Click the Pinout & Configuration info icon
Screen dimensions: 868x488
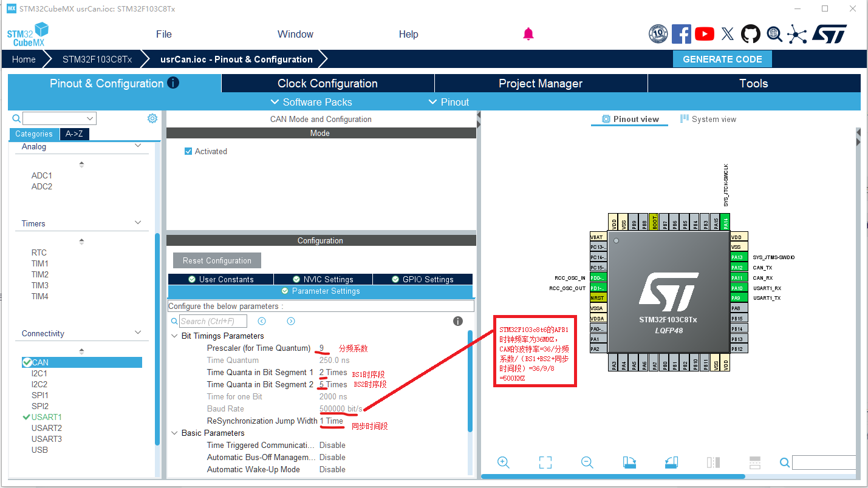pos(173,83)
